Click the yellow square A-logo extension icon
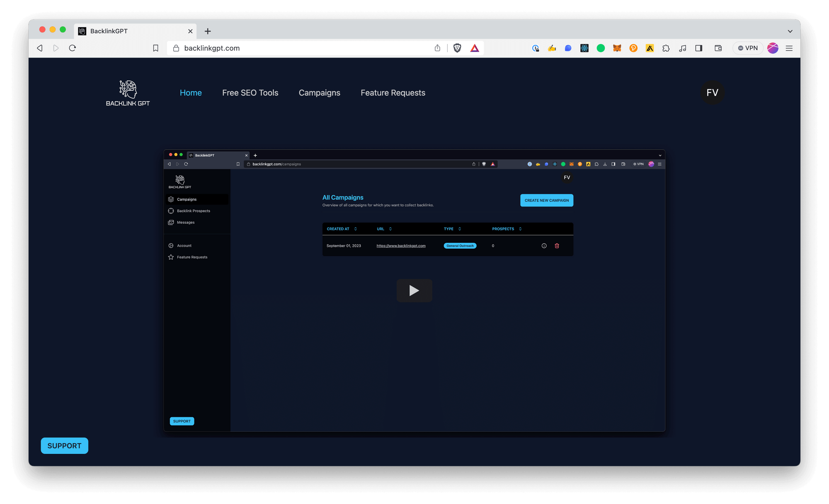Screen dimensions: 829x504 pyautogui.click(x=650, y=48)
